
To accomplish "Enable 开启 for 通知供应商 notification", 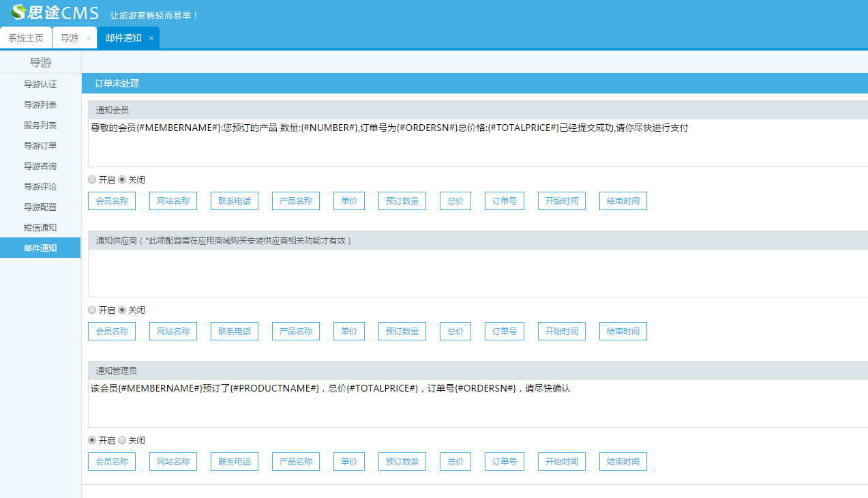I will (x=92, y=310).
